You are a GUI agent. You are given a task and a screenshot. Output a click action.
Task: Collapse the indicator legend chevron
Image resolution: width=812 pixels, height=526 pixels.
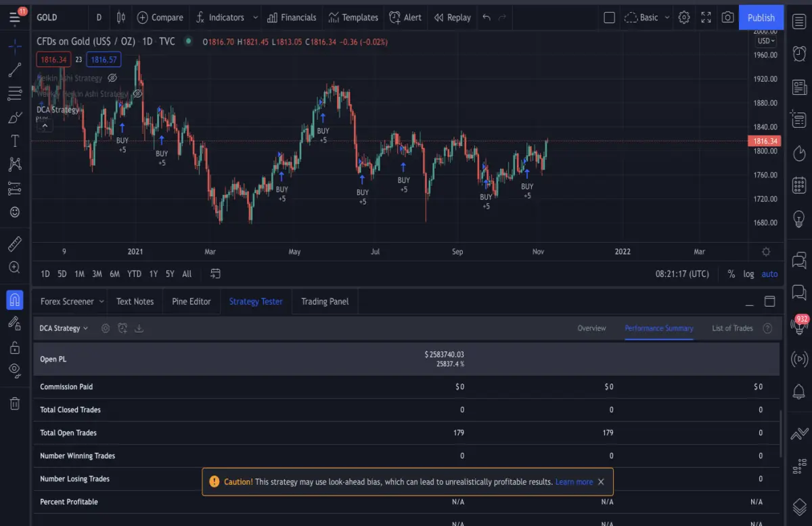tap(44, 125)
